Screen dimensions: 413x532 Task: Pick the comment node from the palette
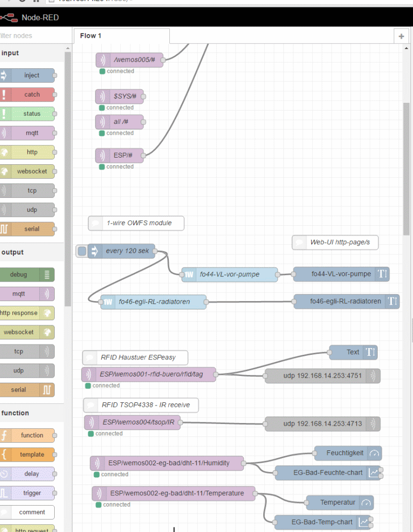coord(27,512)
